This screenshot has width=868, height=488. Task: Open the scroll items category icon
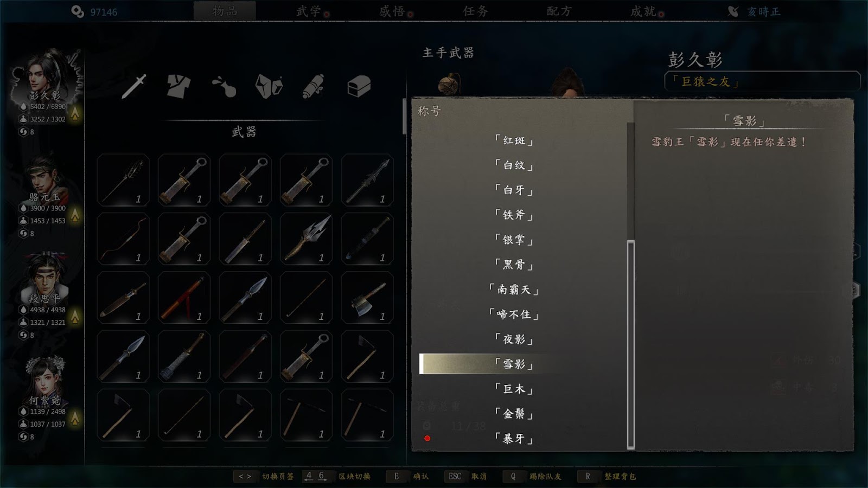pos(313,86)
